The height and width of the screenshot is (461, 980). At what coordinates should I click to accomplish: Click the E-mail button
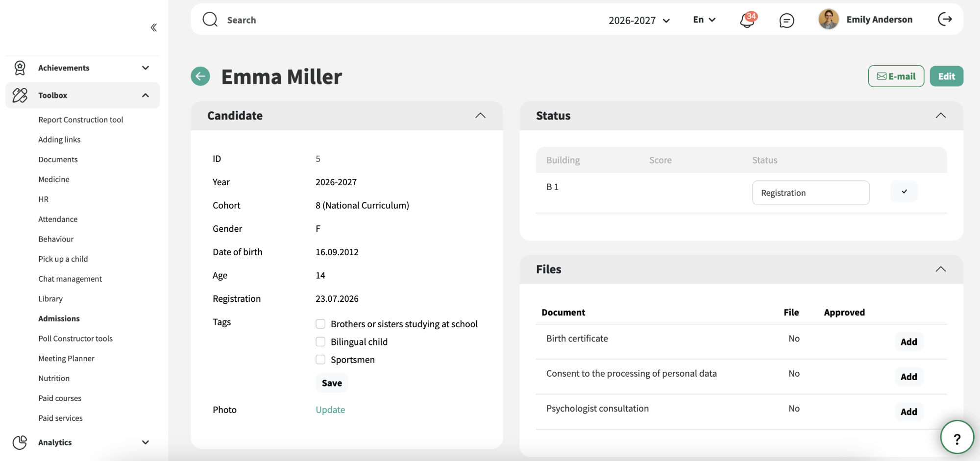coord(896,76)
